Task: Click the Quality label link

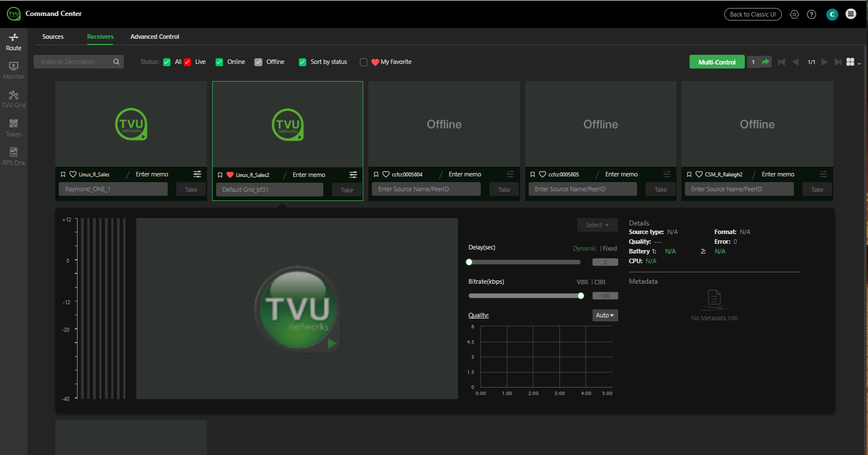Action: tap(478, 315)
